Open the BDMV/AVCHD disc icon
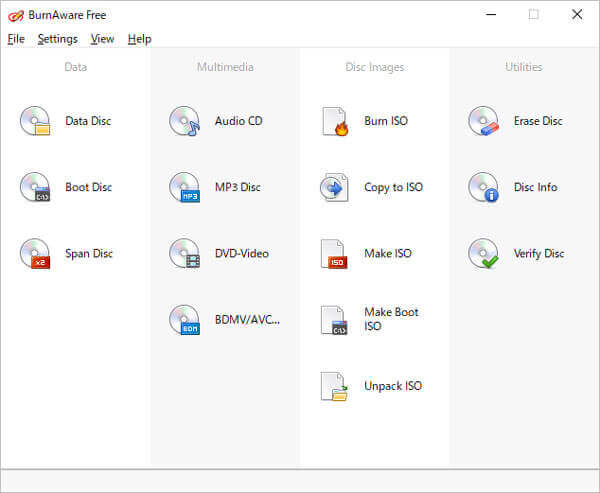This screenshot has width=600, height=493. (184, 320)
